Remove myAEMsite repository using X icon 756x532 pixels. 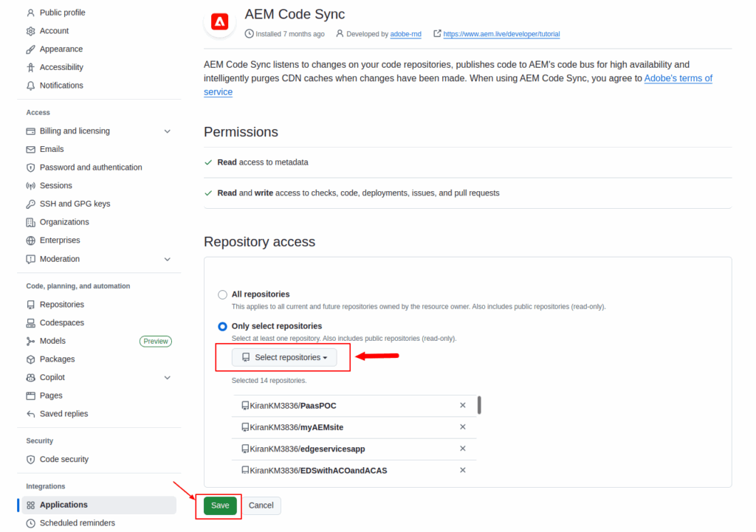[x=463, y=427]
